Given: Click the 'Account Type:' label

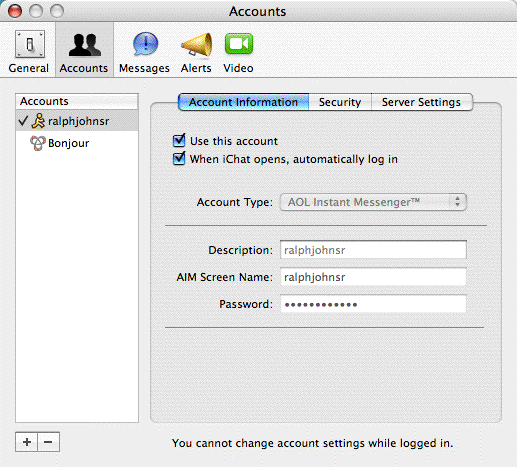Looking at the screenshot, I should point(234,202).
